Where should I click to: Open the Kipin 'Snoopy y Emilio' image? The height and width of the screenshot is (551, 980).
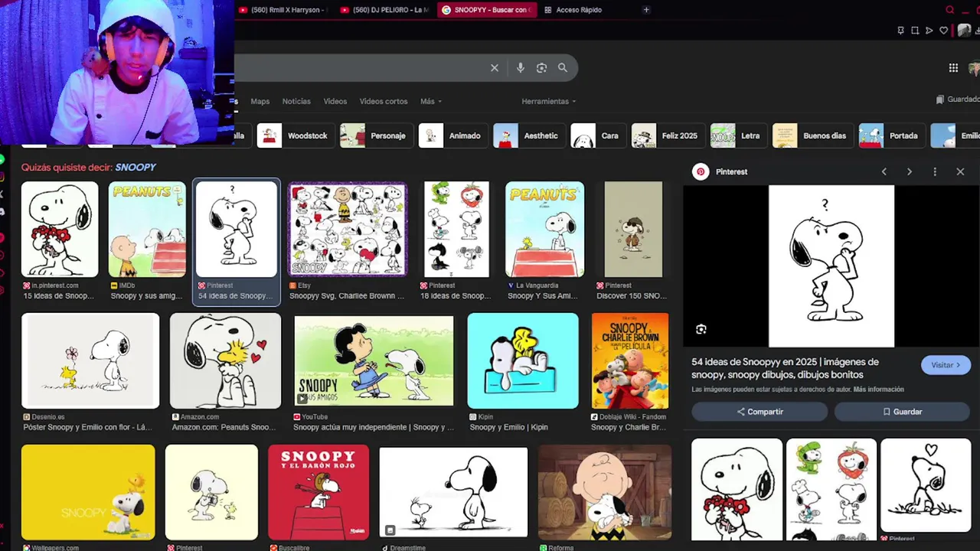pos(523,361)
